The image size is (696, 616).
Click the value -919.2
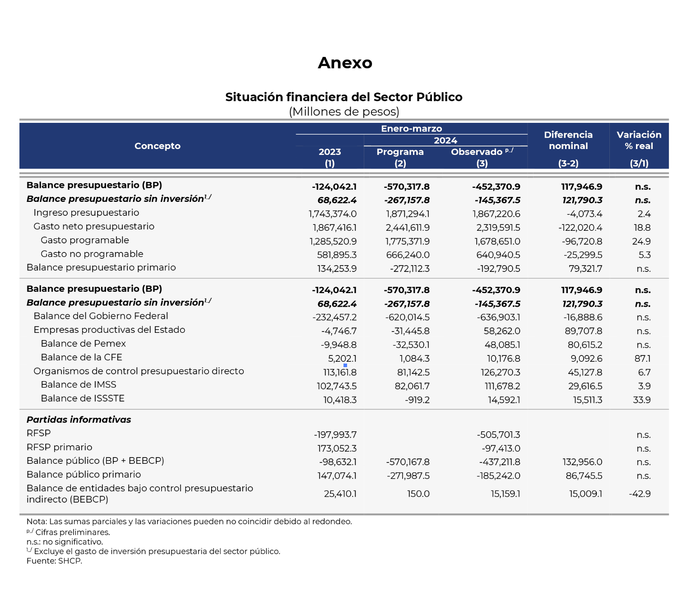[x=417, y=400]
